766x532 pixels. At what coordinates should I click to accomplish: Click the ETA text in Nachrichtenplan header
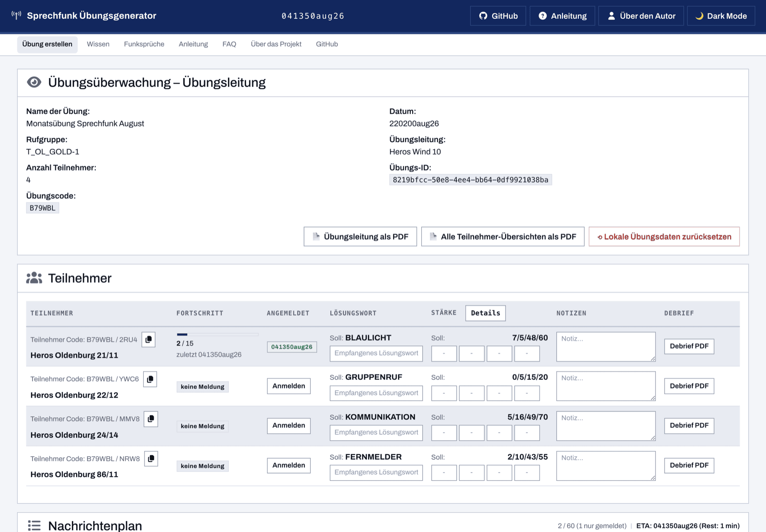[x=688, y=526]
